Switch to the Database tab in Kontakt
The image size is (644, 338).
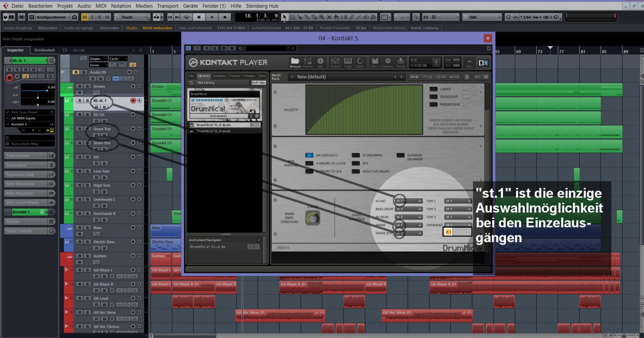tap(220, 76)
